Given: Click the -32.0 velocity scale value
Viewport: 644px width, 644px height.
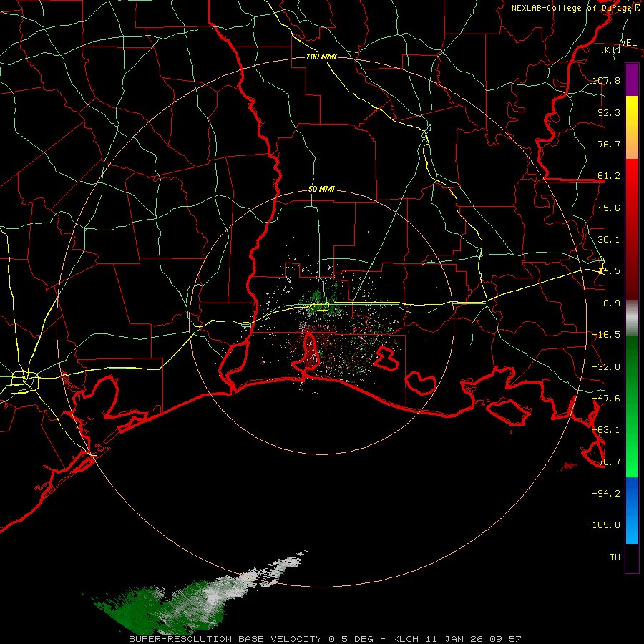Looking at the screenshot, I should tap(607, 367).
